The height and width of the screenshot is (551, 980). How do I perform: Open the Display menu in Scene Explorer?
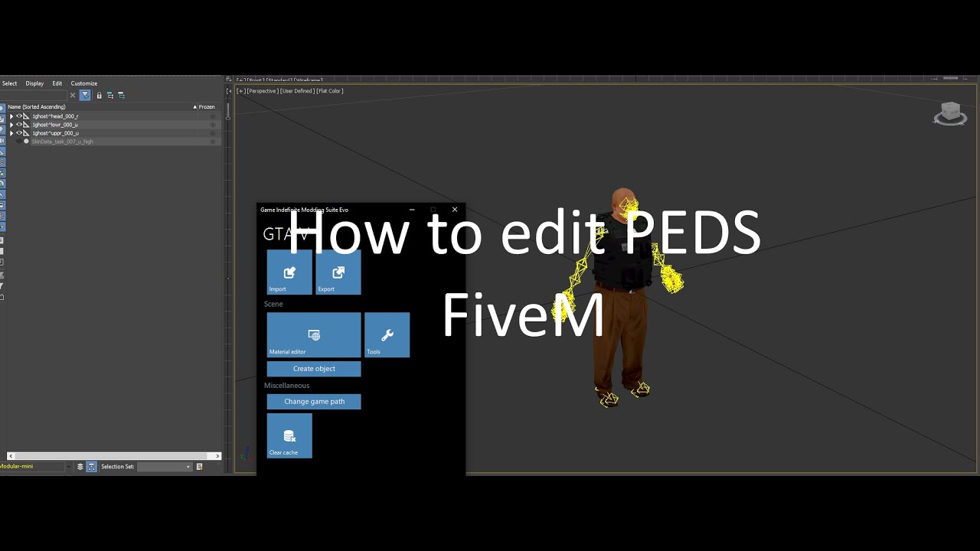(x=34, y=83)
